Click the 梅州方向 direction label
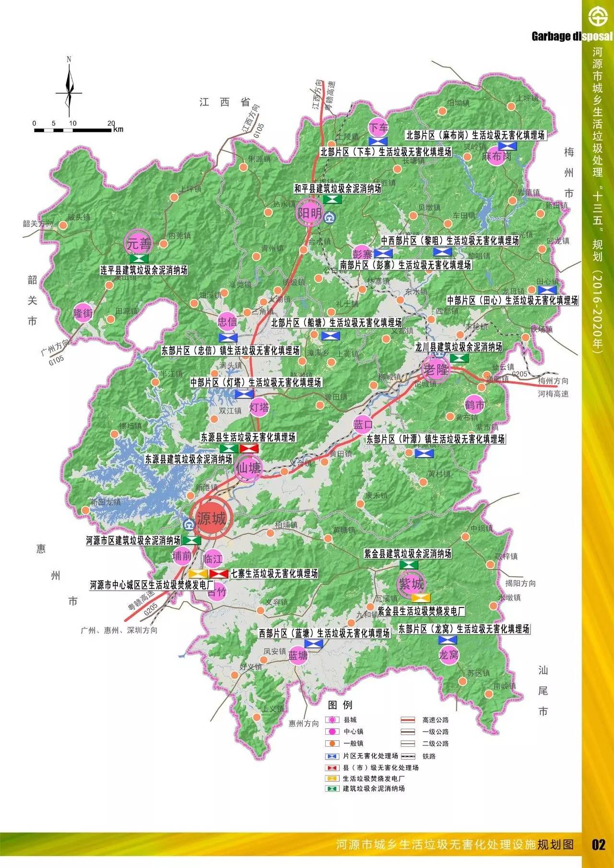The image size is (614, 868). click(x=553, y=381)
